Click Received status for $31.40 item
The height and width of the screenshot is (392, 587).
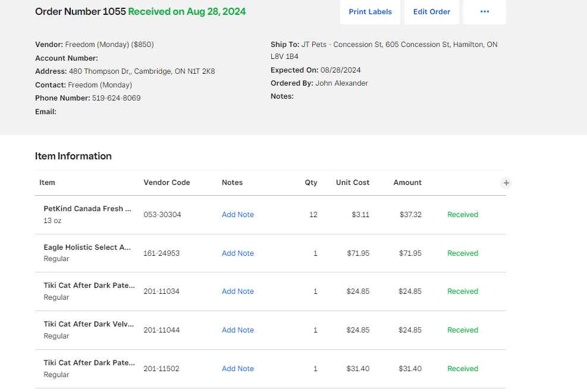click(x=462, y=369)
